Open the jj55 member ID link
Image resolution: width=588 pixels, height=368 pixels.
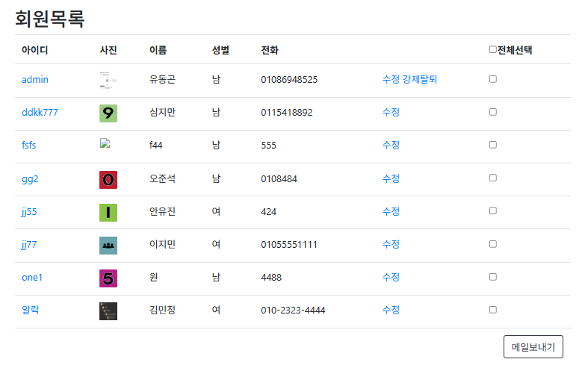pyautogui.click(x=29, y=212)
